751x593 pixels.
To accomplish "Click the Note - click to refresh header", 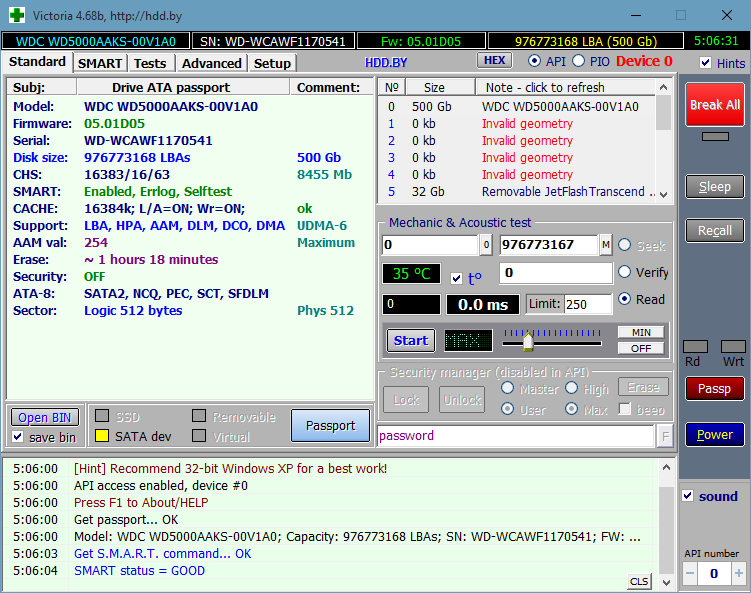I will pyautogui.click(x=565, y=88).
